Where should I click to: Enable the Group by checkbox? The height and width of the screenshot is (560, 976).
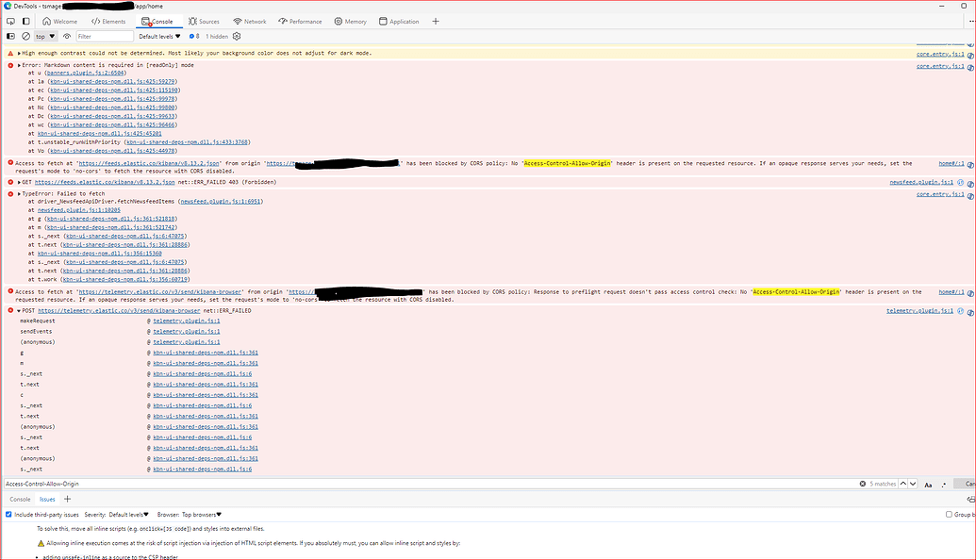click(951, 515)
